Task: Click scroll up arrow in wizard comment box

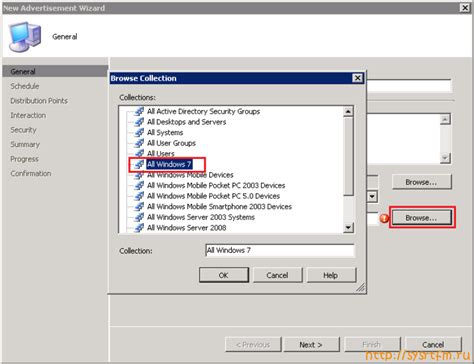Action: [x=445, y=119]
